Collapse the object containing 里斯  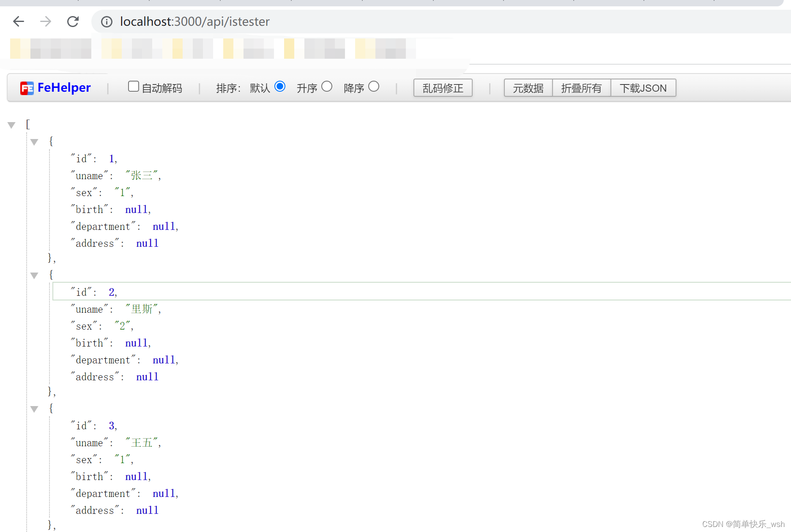pos(34,276)
